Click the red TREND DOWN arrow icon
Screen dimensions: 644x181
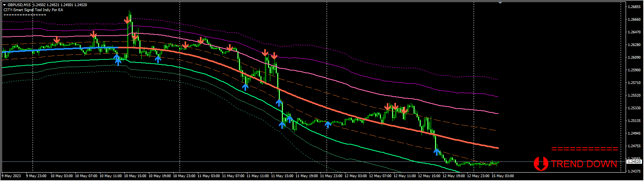pos(541,164)
